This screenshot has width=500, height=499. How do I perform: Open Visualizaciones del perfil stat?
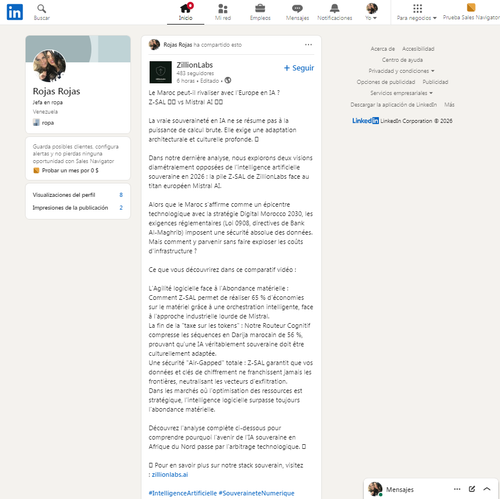[x=77, y=195]
